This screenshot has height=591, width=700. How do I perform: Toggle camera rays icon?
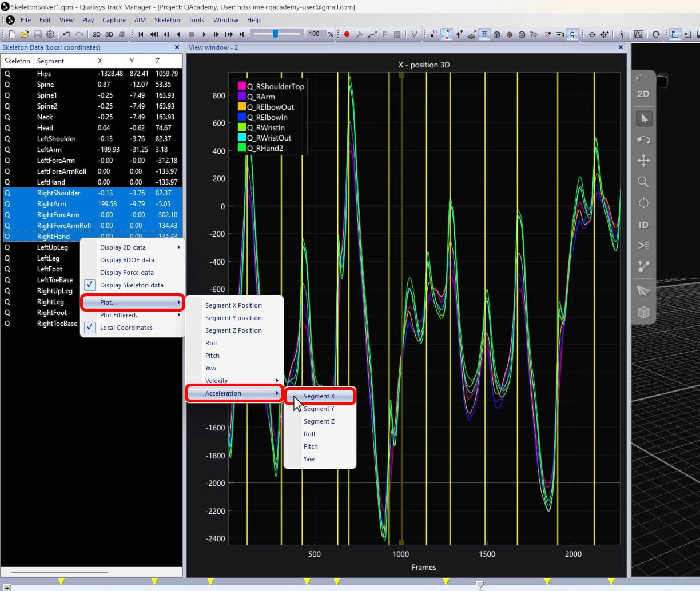pyautogui.click(x=547, y=34)
